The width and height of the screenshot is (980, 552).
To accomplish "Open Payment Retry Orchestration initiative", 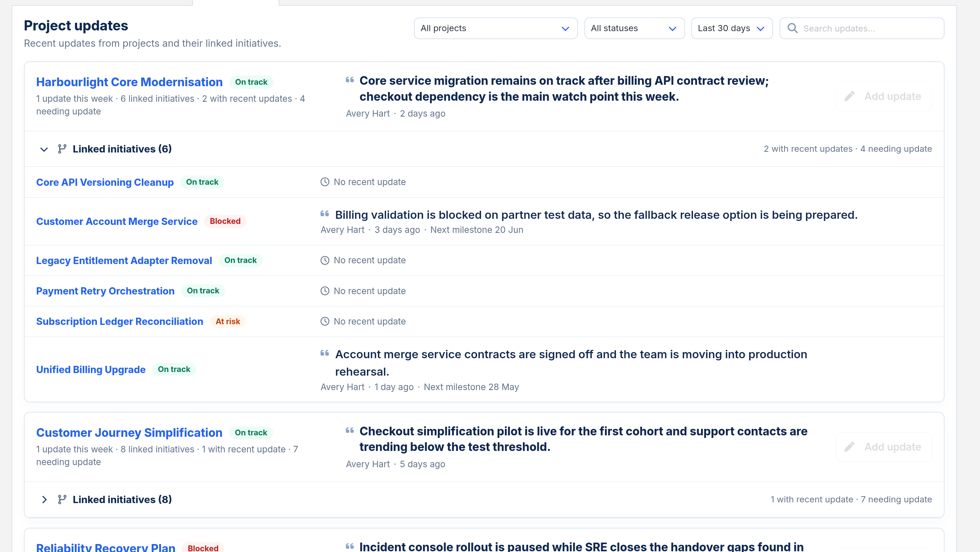I will [x=105, y=291].
